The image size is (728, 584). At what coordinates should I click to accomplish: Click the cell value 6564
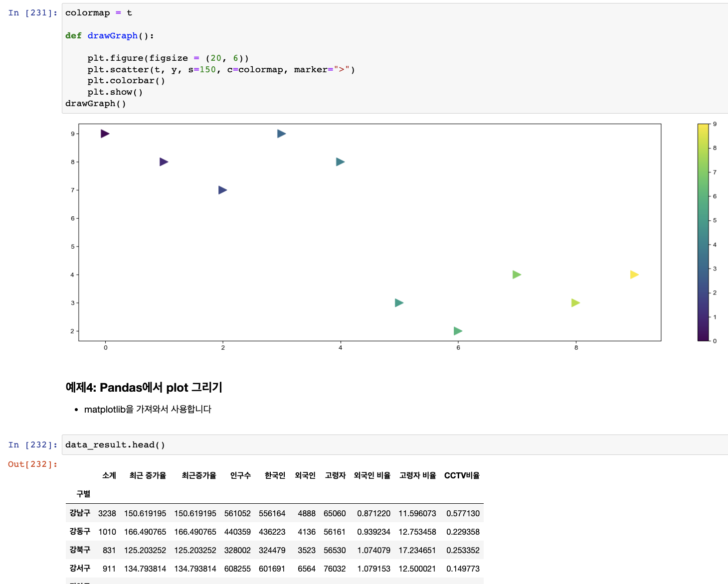coord(307,569)
